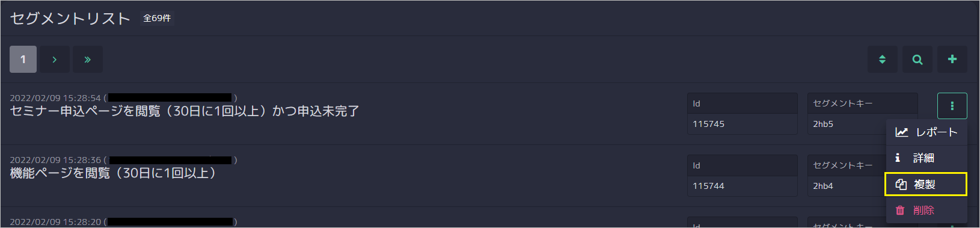Click the copy icon beside 複製
The height and width of the screenshot is (228, 980).
(x=901, y=185)
